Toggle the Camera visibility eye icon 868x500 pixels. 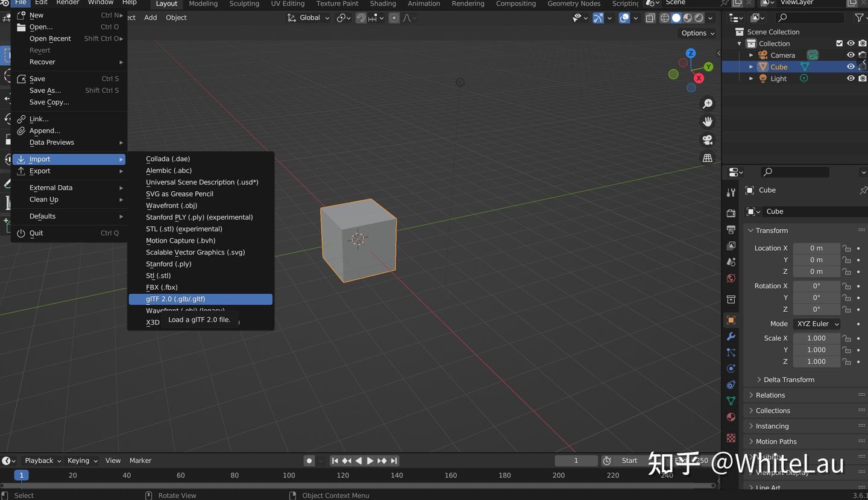850,55
